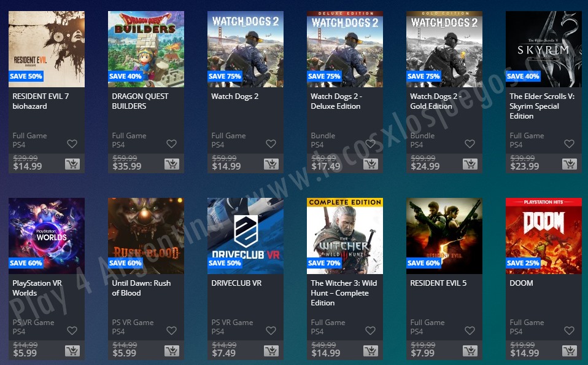Add DRIVECLUB VR to cart
Viewport: 588px width, 365px height.
[271, 351]
